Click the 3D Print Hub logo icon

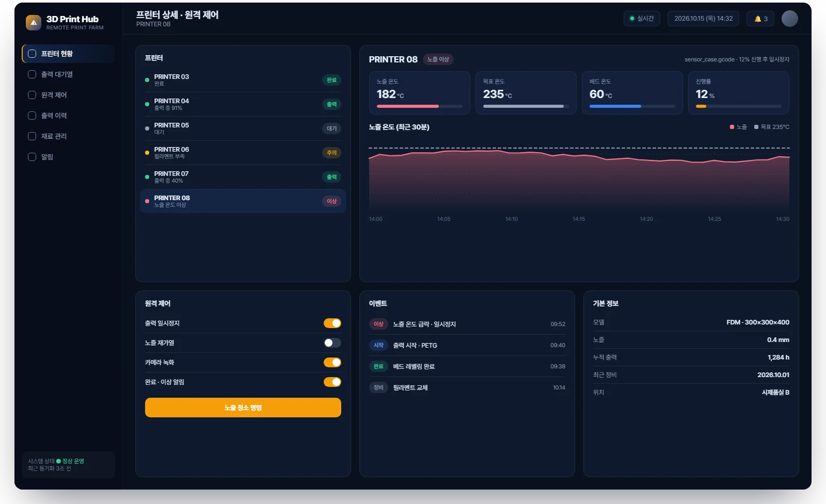[x=34, y=23]
